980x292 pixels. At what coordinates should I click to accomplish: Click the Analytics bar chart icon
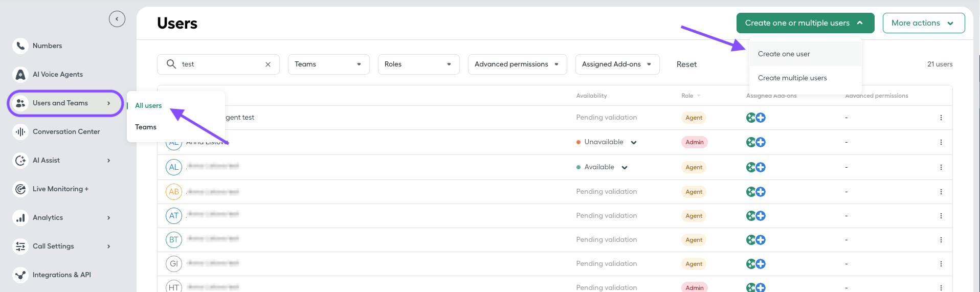[20, 218]
